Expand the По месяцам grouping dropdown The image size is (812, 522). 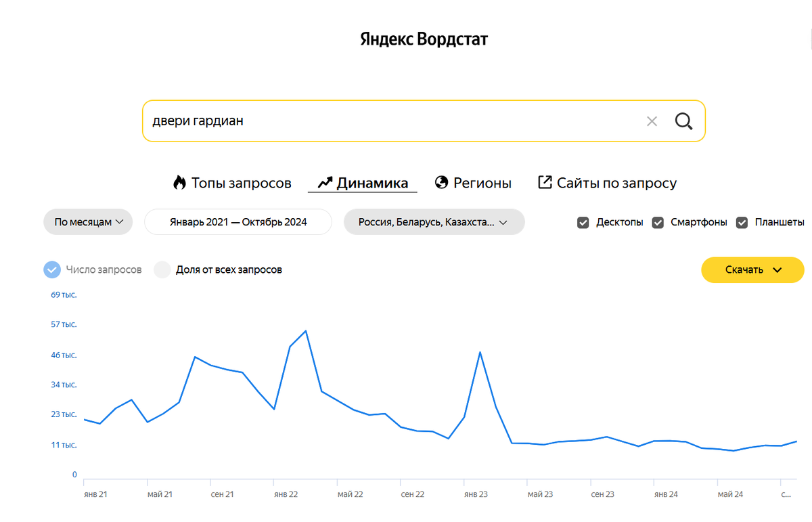[x=88, y=222]
